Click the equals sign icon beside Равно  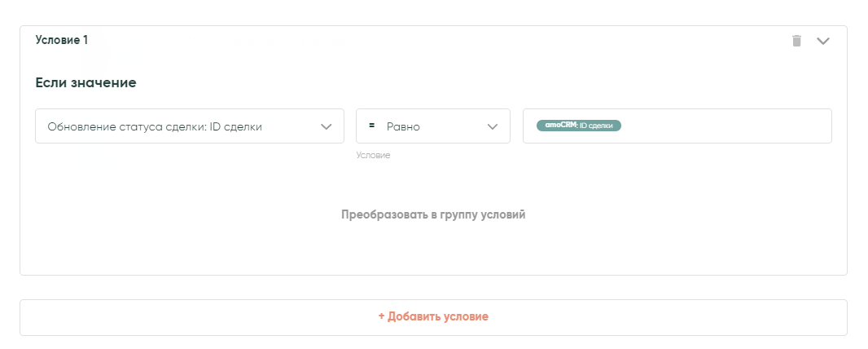[x=371, y=126]
